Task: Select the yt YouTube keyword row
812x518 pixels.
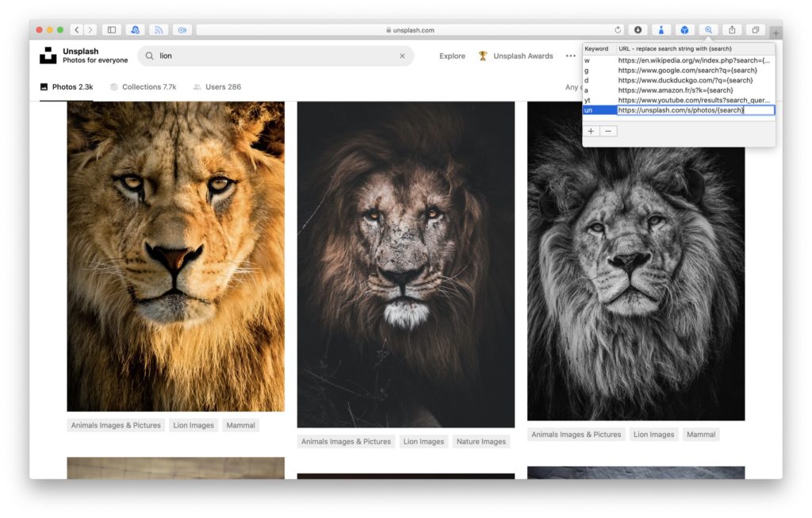Action: point(678,100)
